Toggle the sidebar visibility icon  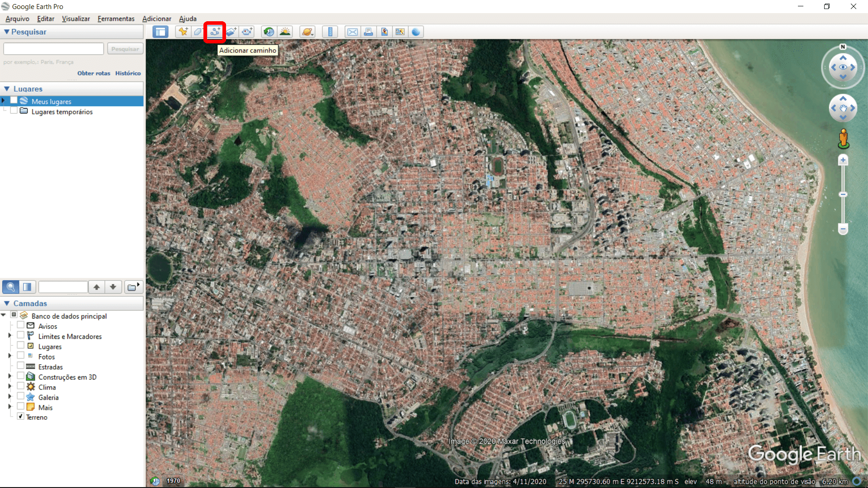[x=160, y=32]
